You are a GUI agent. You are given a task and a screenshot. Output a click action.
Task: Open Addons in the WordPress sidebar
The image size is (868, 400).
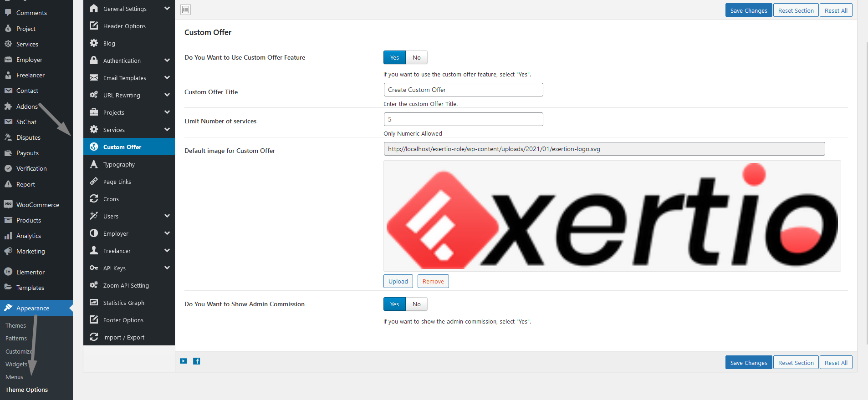pos(27,106)
